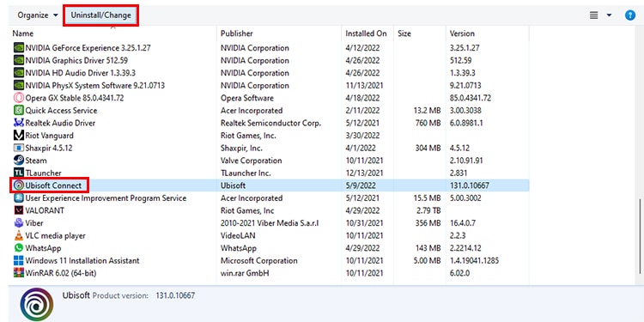The image size is (644, 322).
Task: Click the 5/9/2022 installed date cell
Action: (360, 185)
